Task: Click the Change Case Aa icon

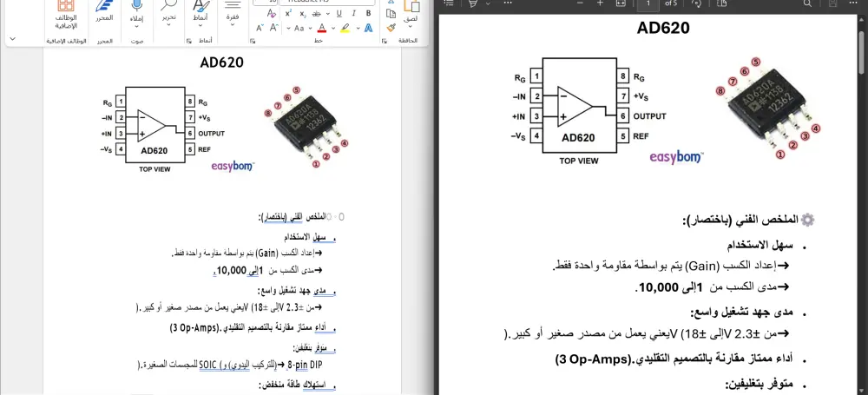Action: pyautogui.click(x=299, y=29)
